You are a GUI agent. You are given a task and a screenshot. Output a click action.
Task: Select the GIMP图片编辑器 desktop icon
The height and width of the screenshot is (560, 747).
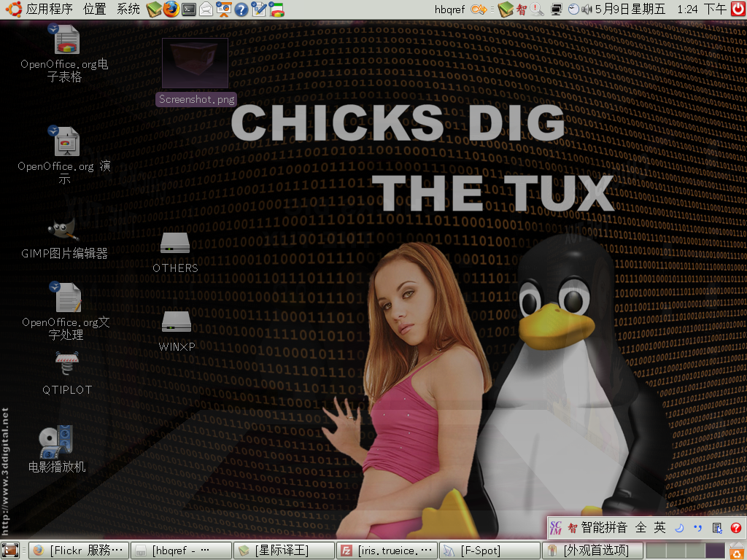[x=64, y=238]
